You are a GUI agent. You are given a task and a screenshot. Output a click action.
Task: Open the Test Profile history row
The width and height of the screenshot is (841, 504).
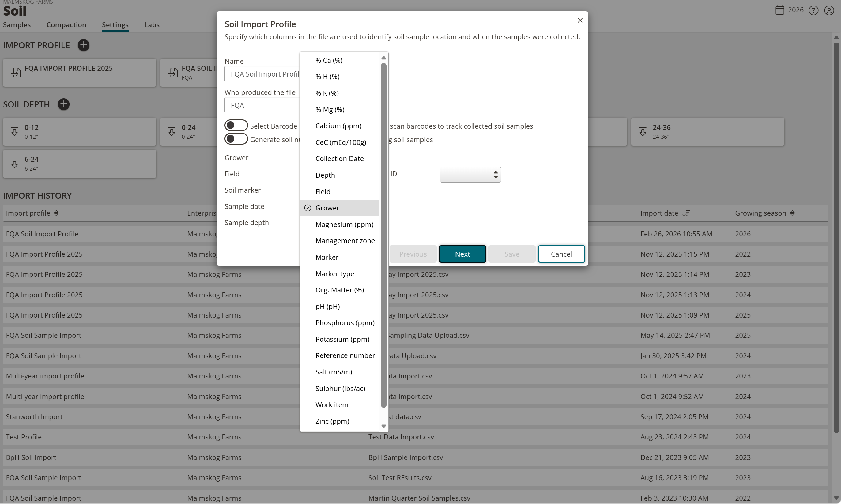coord(415,437)
